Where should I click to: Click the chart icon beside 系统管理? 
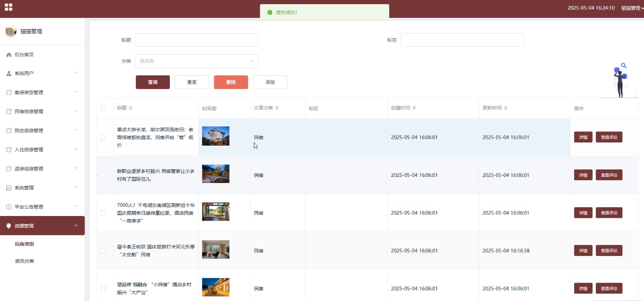[9, 188]
